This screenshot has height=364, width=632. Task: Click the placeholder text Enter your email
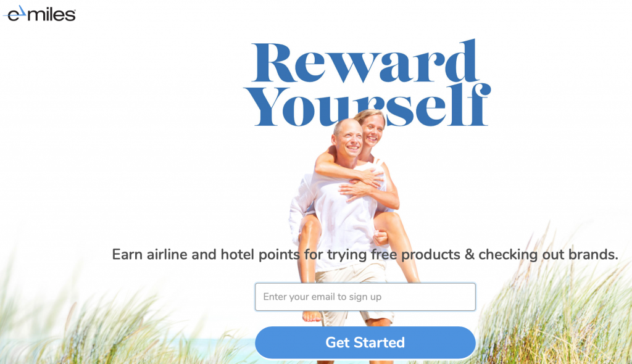click(x=322, y=297)
